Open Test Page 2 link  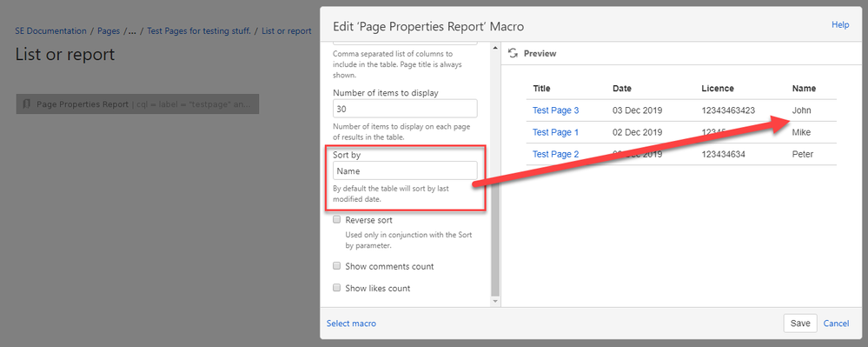coord(556,154)
